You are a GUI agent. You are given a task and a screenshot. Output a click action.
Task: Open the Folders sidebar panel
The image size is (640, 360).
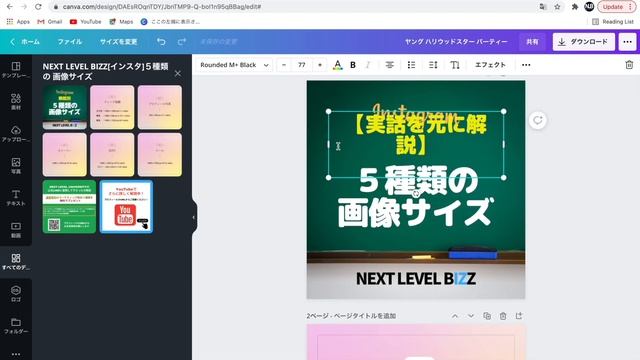pyautogui.click(x=16, y=326)
